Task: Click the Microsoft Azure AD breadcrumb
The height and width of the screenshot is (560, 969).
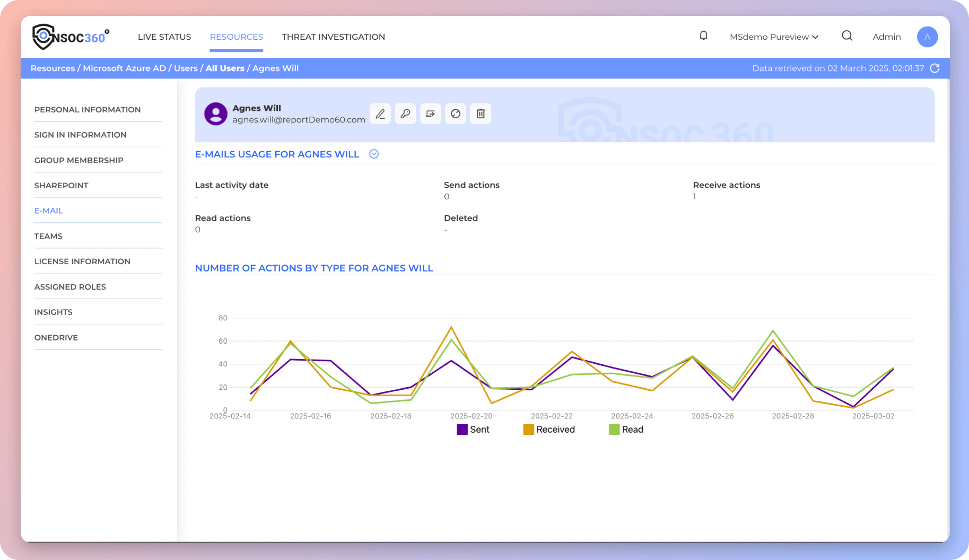Action: point(124,68)
